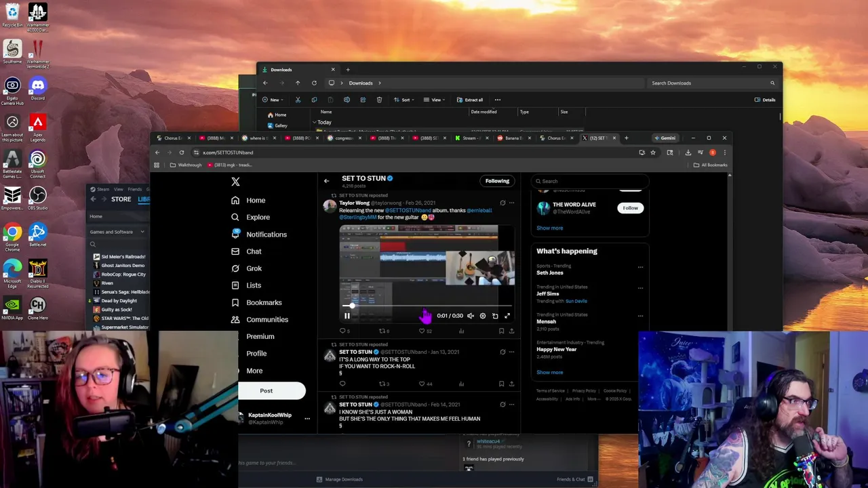Reply to Taylor Wong's post
Viewport: 868px width, 488px height.
click(x=343, y=331)
